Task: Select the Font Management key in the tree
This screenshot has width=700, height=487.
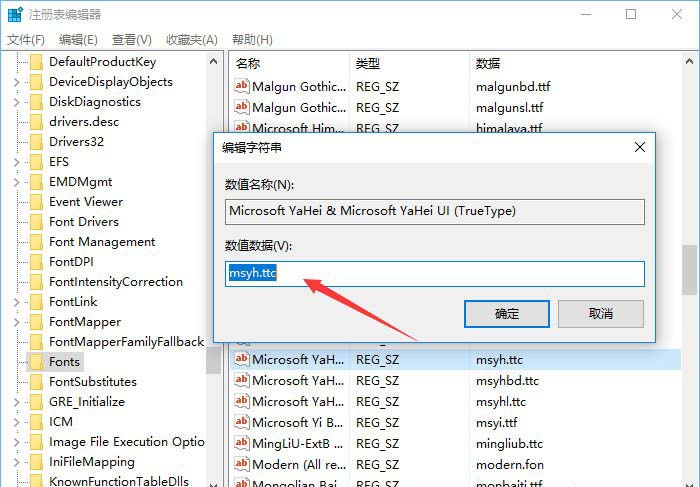Action: (101, 242)
